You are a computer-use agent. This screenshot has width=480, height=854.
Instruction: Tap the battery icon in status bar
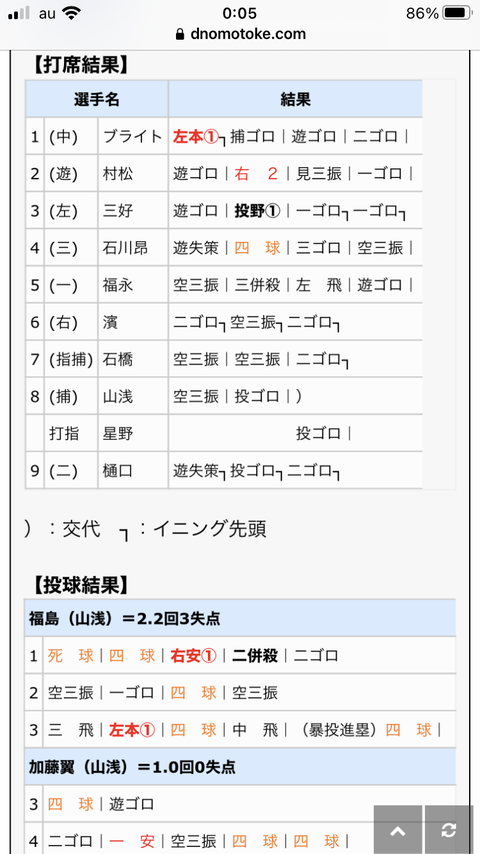pos(457,13)
